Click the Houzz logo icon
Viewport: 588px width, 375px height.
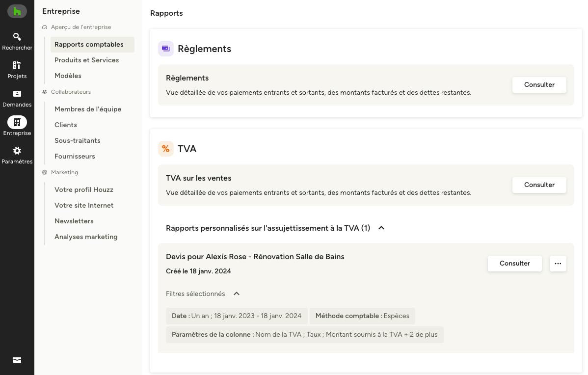pyautogui.click(x=17, y=11)
